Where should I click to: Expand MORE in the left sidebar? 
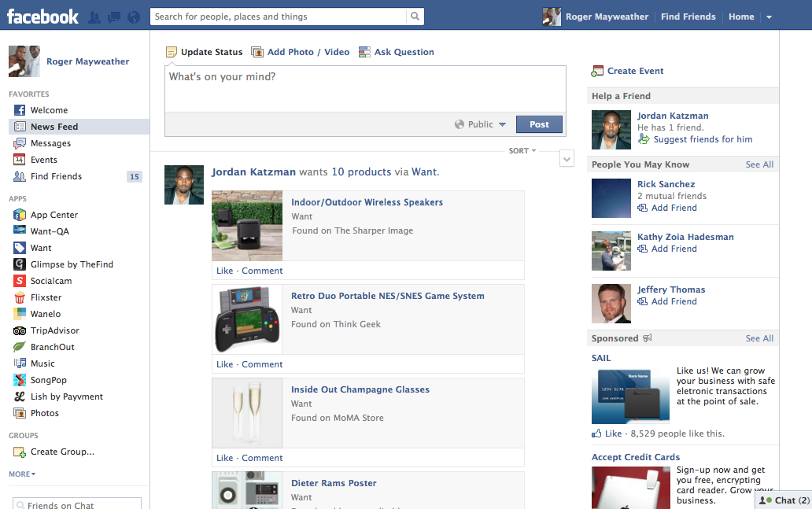pyautogui.click(x=22, y=474)
